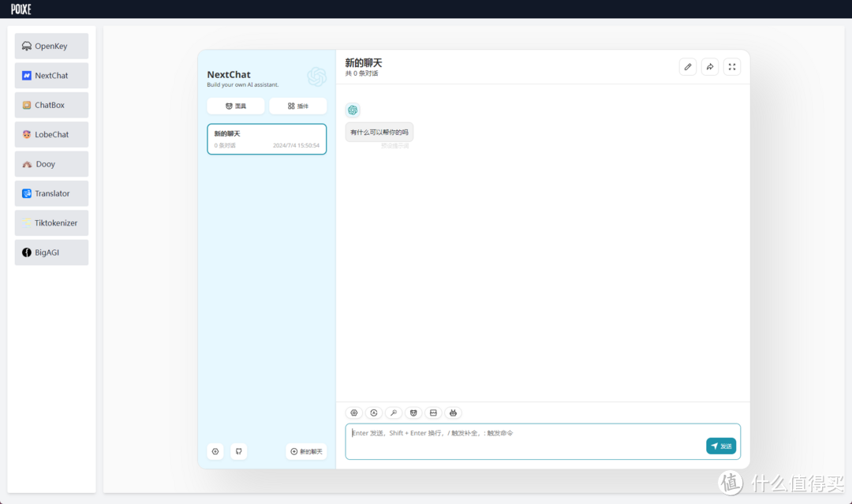852x504 pixels.
Task: Open the share chat icon
Action: tap(709, 66)
